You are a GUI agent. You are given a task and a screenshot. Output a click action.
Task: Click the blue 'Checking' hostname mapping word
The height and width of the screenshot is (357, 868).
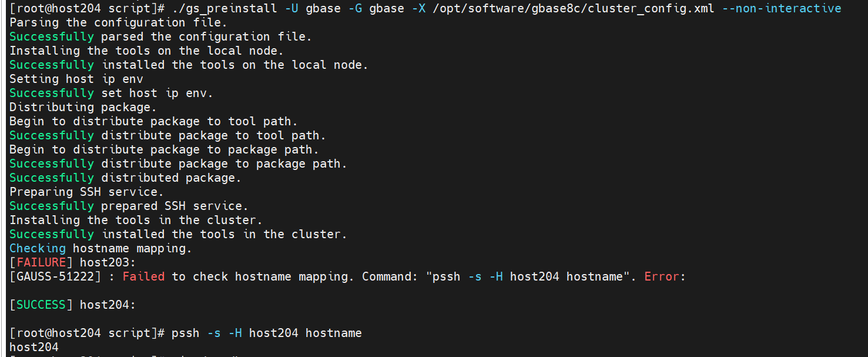(x=38, y=248)
